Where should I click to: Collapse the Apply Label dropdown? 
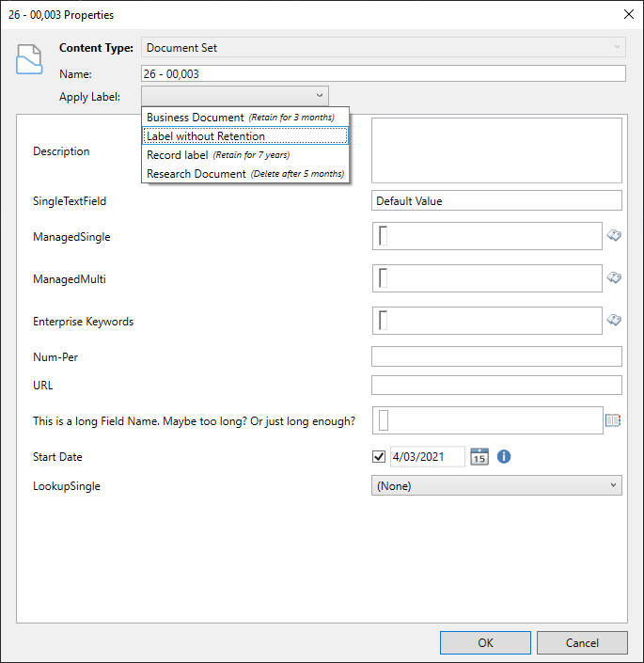tap(235, 96)
